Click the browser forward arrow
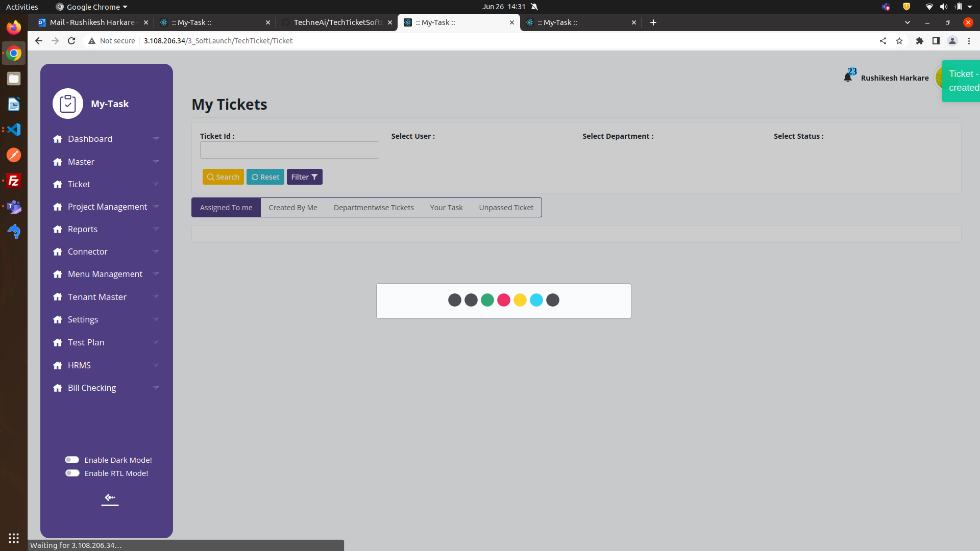The image size is (980, 551). pyautogui.click(x=55, y=41)
